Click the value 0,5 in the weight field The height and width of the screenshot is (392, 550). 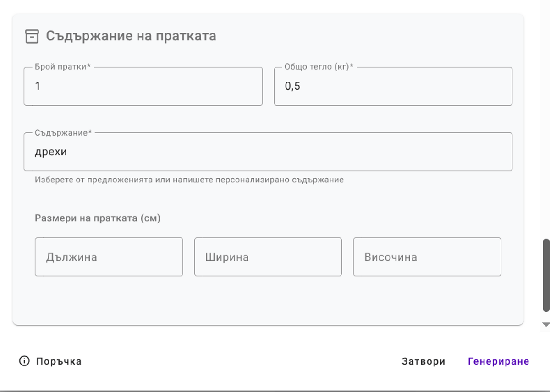click(x=292, y=86)
